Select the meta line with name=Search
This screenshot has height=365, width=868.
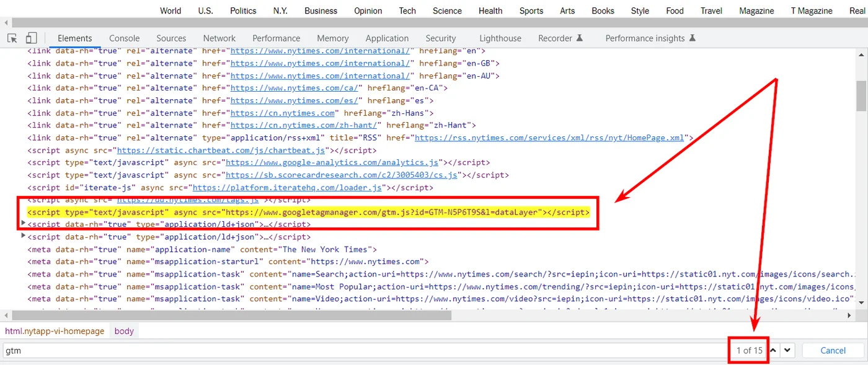441,274
